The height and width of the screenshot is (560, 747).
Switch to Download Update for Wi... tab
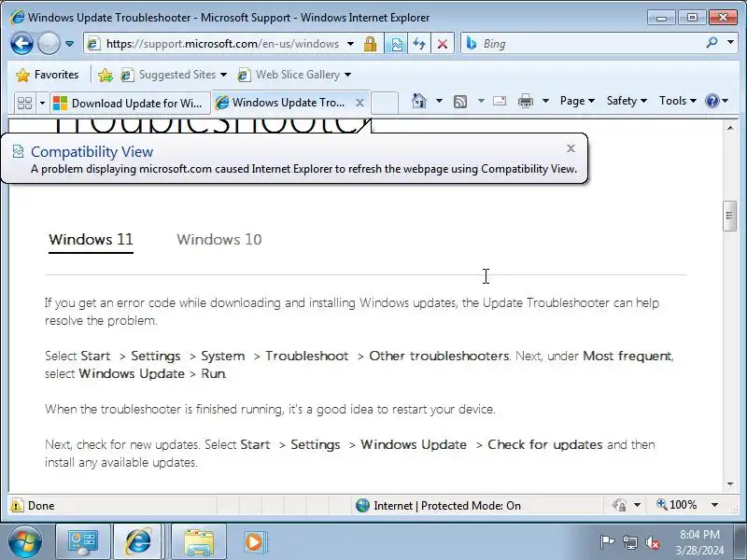(x=130, y=103)
